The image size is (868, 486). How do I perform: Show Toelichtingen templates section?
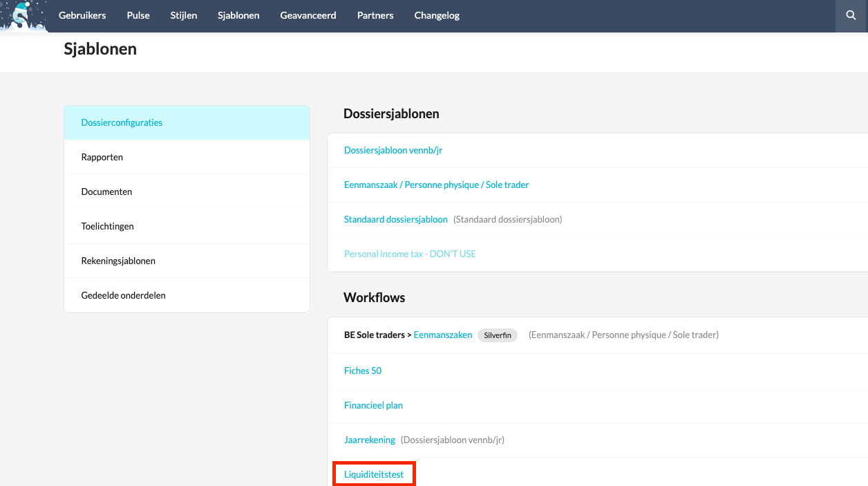click(x=187, y=226)
